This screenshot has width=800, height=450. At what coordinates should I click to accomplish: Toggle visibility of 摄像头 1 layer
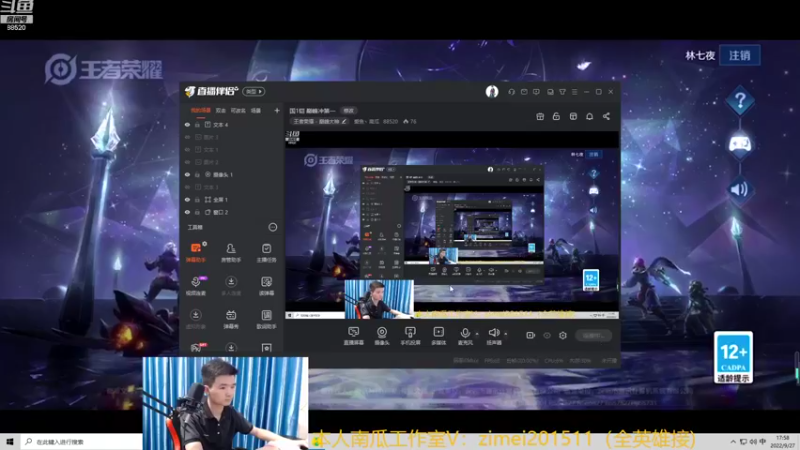187,174
